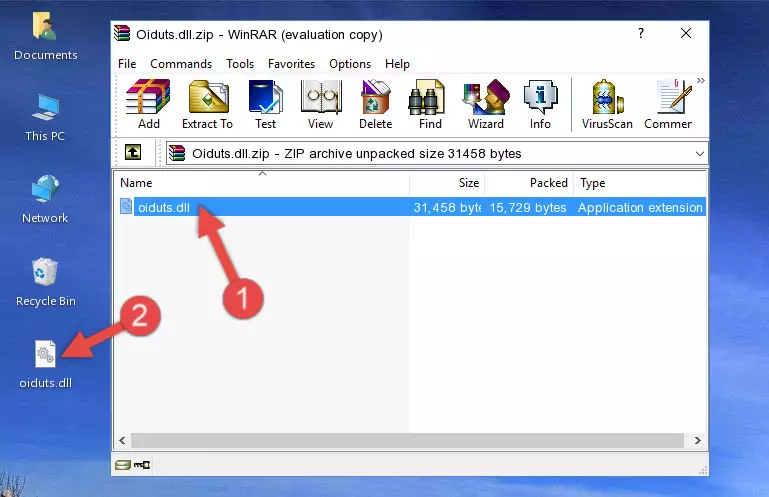Open the File menu
The width and height of the screenshot is (769, 497).
127,64
